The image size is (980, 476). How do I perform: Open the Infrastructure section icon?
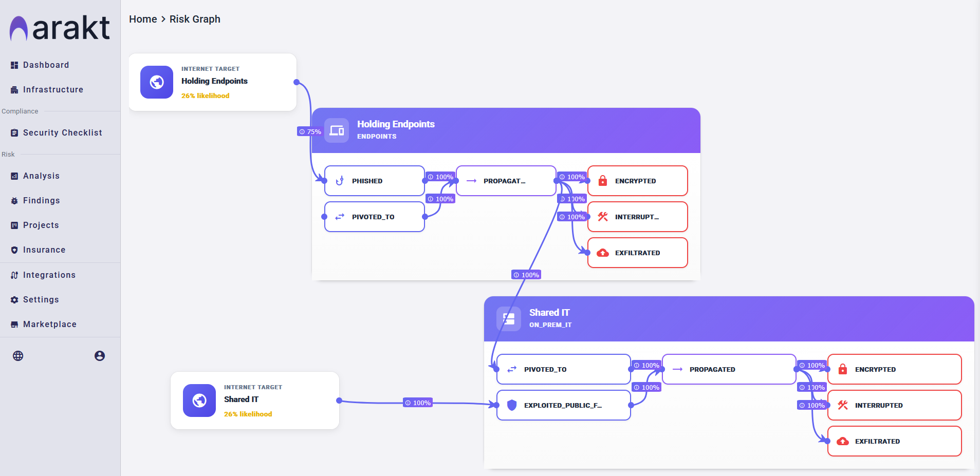pos(13,89)
